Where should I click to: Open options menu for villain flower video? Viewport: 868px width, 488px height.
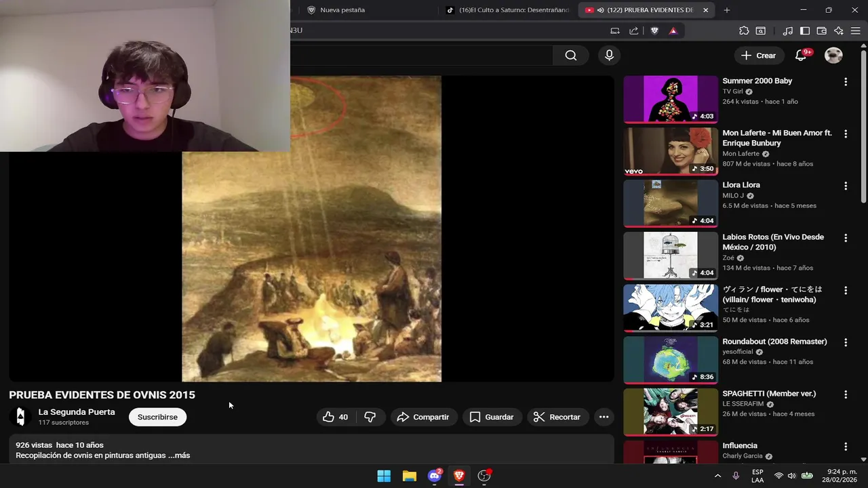[x=845, y=290]
